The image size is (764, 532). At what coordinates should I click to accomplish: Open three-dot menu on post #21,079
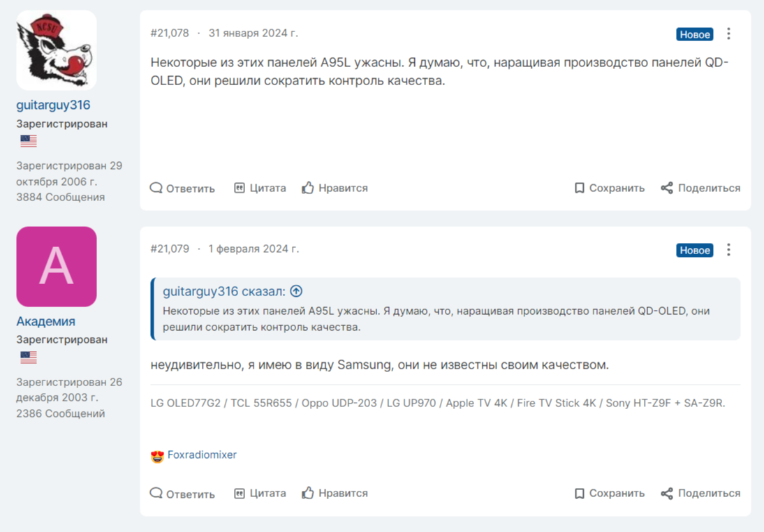(728, 249)
